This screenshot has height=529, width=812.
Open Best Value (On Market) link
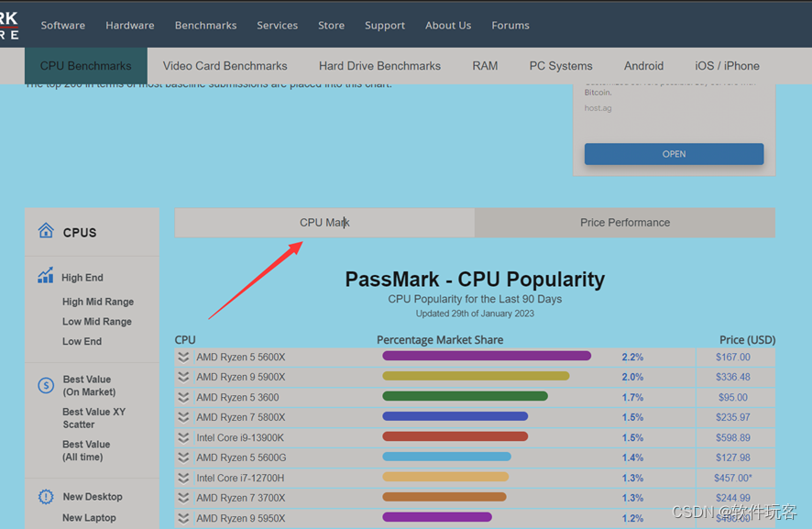(89, 385)
